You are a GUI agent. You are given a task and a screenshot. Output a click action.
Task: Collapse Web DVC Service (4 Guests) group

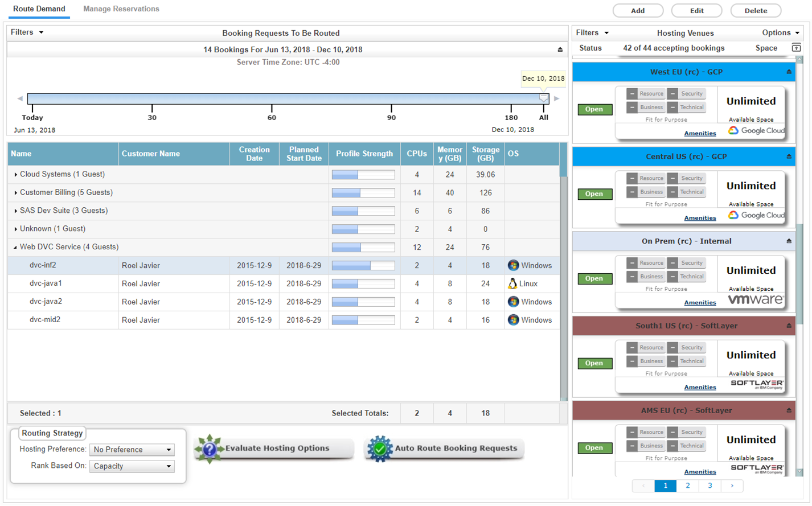pos(15,248)
